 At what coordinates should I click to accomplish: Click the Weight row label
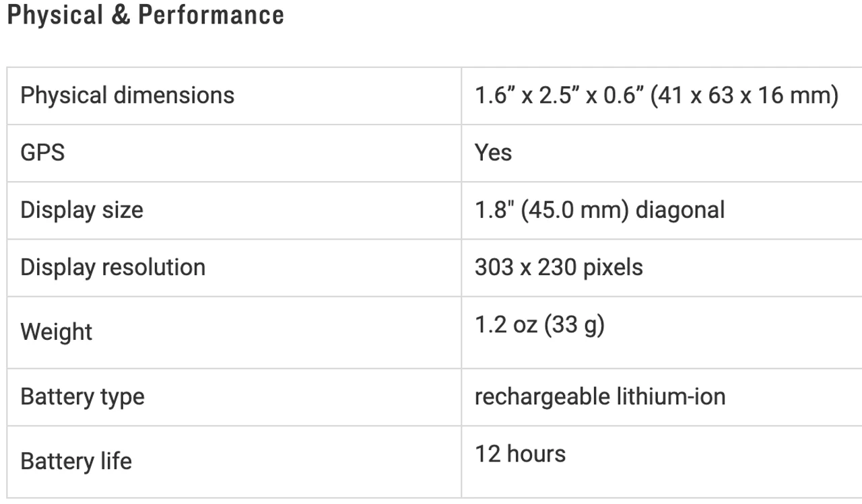coord(56,332)
